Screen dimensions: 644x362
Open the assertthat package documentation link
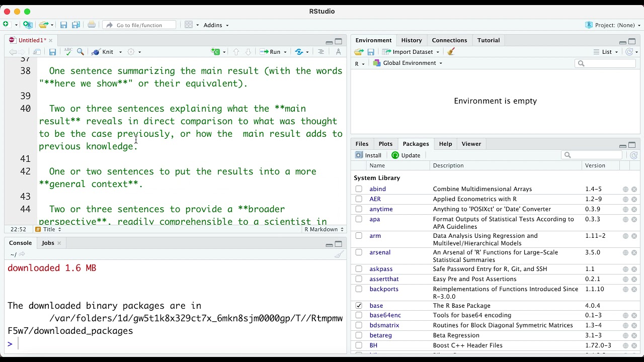(384, 279)
